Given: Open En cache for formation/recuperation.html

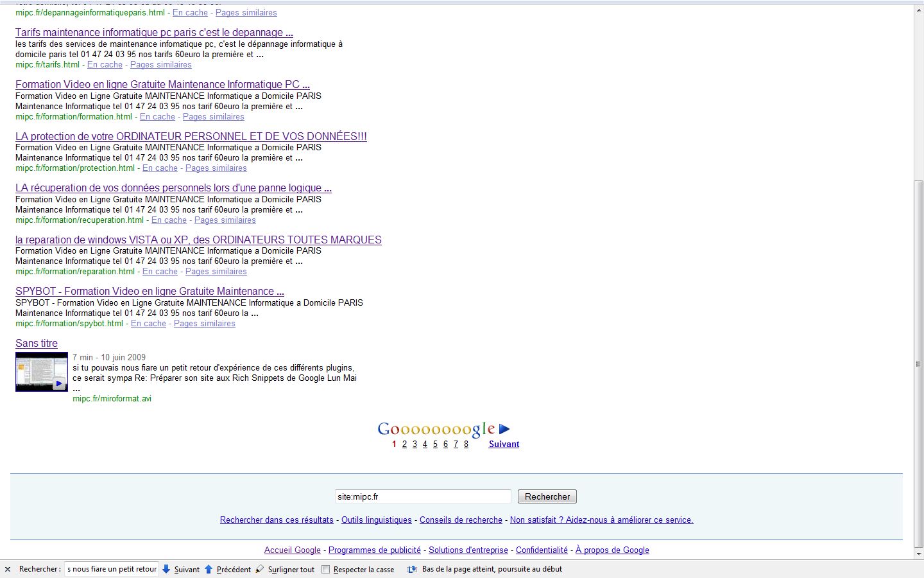Looking at the screenshot, I should pos(169,220).
